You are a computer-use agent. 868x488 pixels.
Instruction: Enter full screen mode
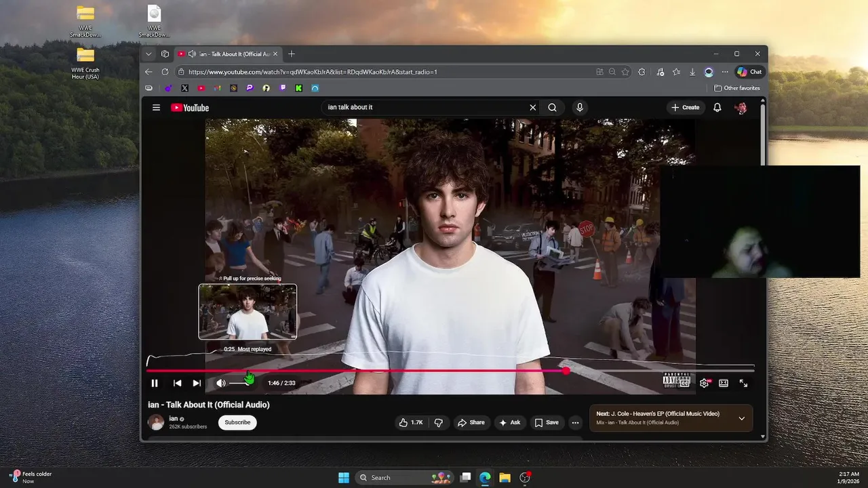click(x=743, y=383)
